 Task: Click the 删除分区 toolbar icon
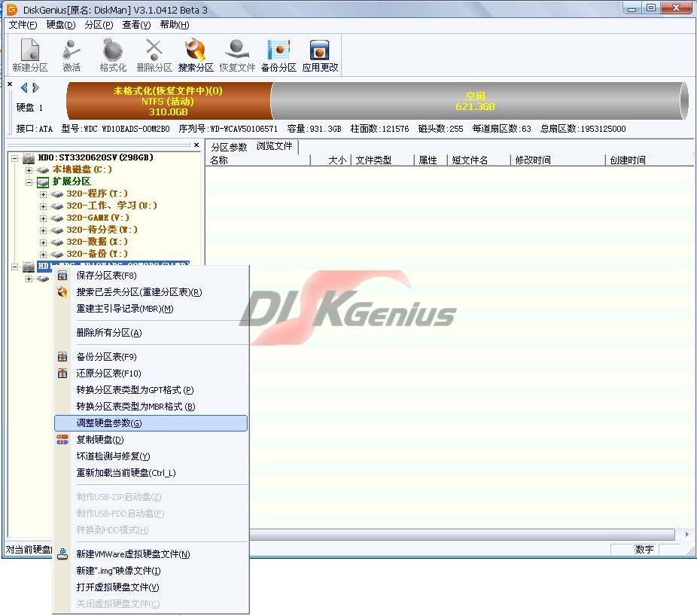click(154, 50)
